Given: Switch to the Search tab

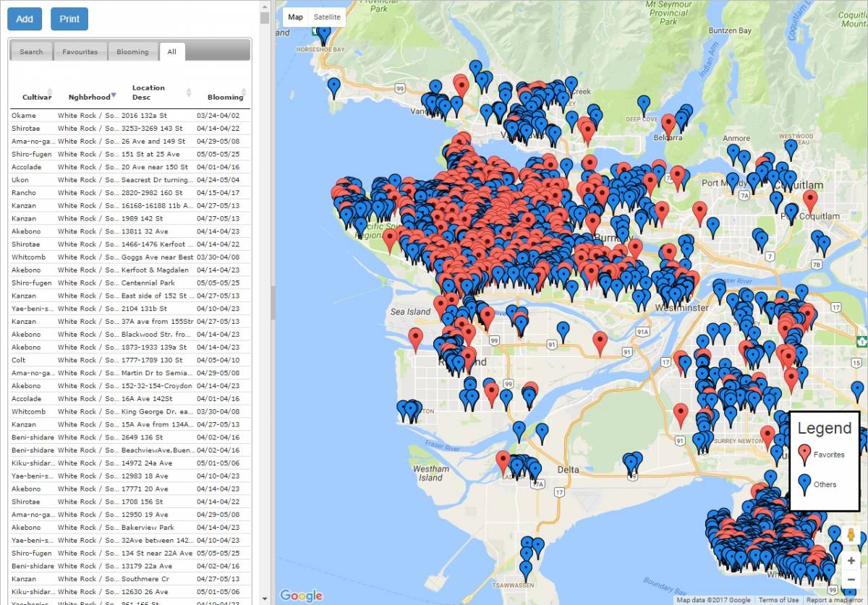Looking at the screenshot, I should point(31,51).
